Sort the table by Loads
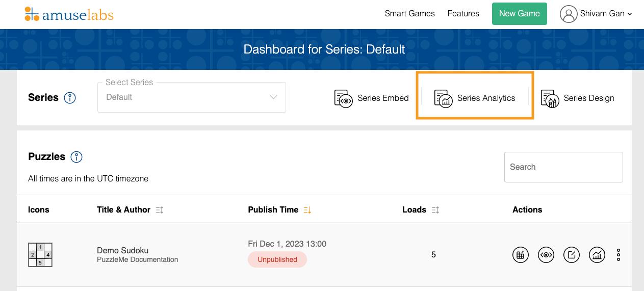 pyautogui.click(x=435, y=210)
